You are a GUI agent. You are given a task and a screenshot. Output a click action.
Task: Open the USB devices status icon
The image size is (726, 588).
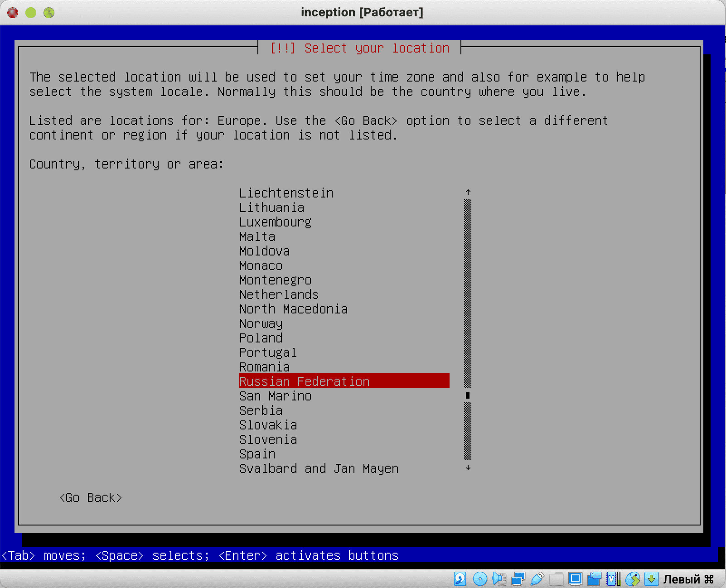(537, 578)
